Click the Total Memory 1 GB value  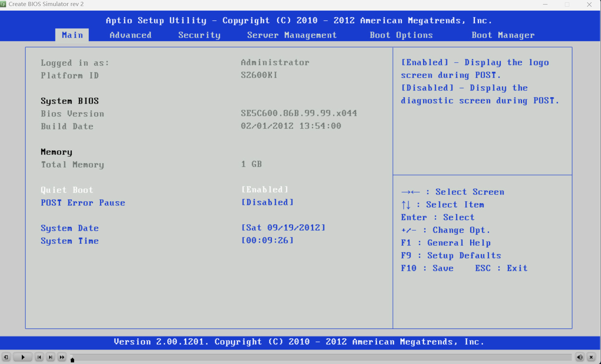251,164
